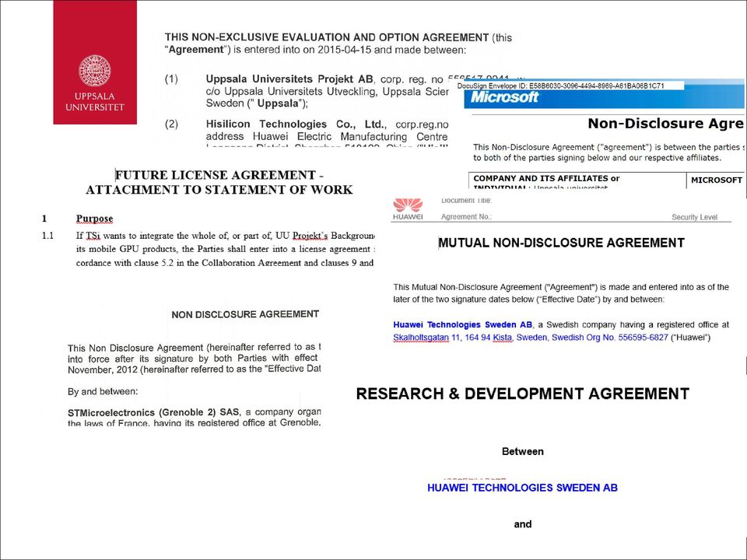Select the 'THIS NON-EXCLUSIVE EVALUATION AND OPTION AGREEMENT' title
This screenshot has width=747, height=560.
pyautogui.click(x=327, y=37)
